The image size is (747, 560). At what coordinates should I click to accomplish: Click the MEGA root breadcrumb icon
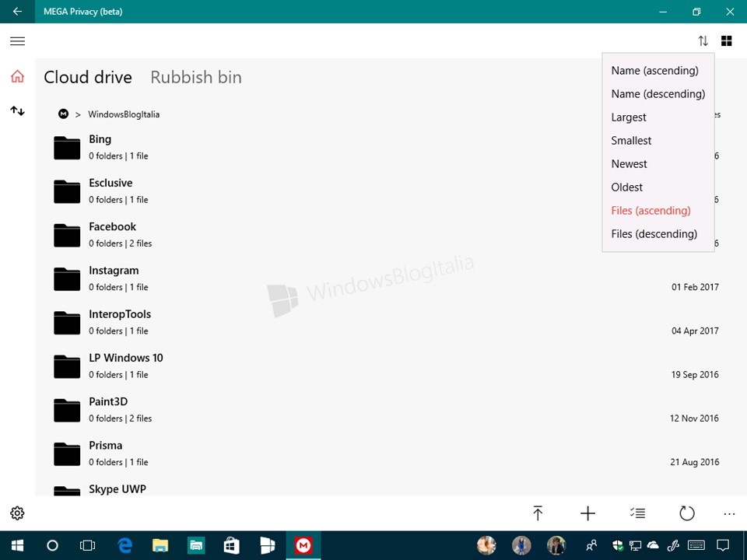tap(63, 114)
